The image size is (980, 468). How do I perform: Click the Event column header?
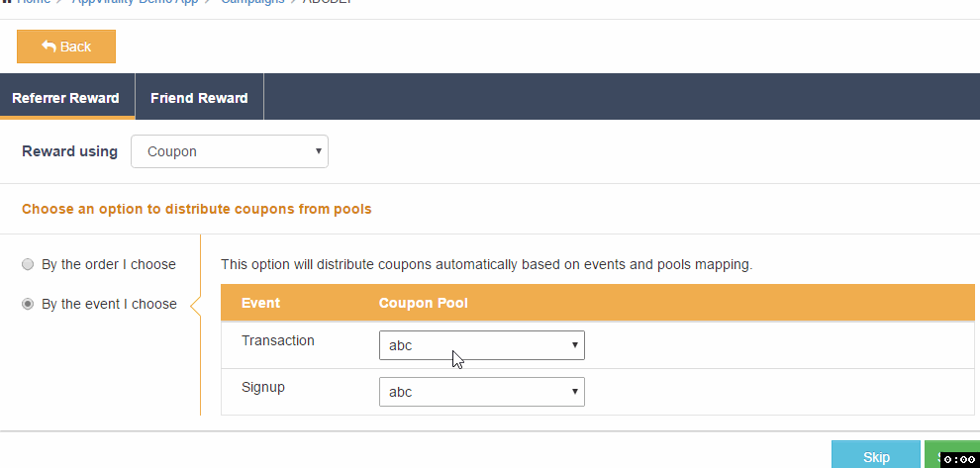pos(260,303)
